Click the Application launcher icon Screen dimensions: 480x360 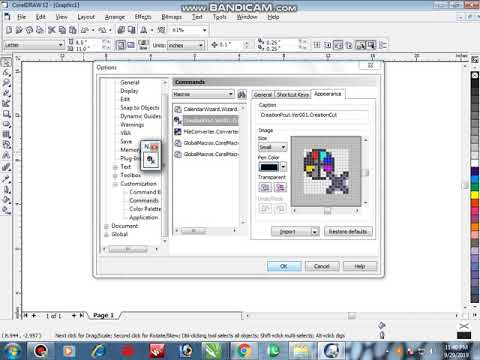144,30
